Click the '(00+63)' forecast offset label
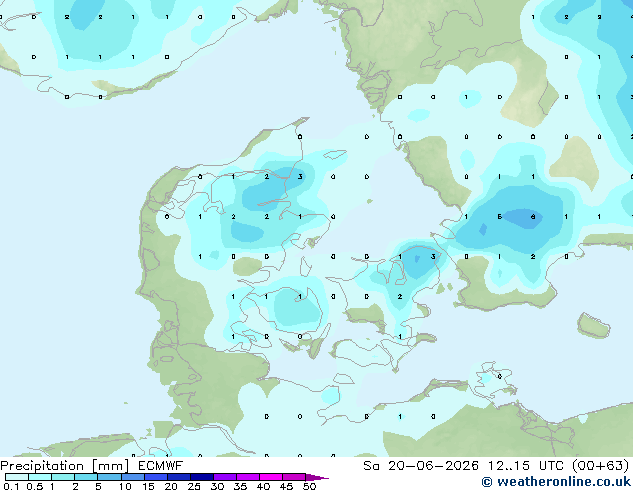 tap(601, 466)
